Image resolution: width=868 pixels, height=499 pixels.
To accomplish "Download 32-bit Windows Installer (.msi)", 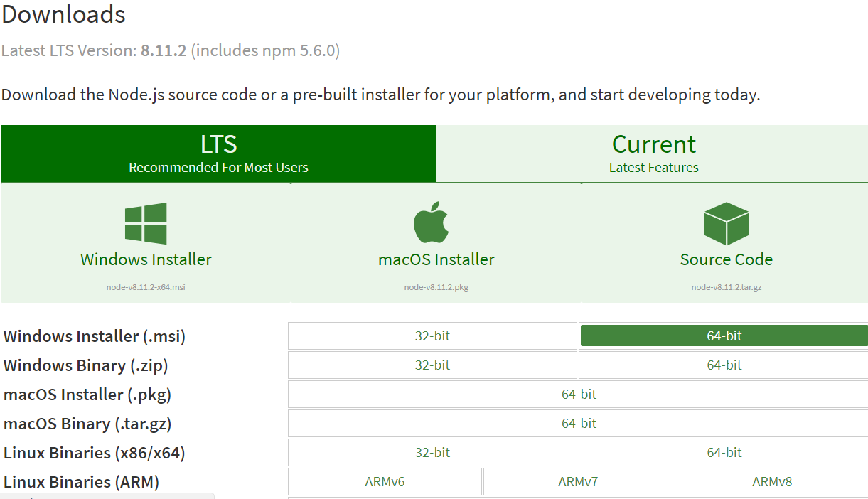I will (432, 336).
